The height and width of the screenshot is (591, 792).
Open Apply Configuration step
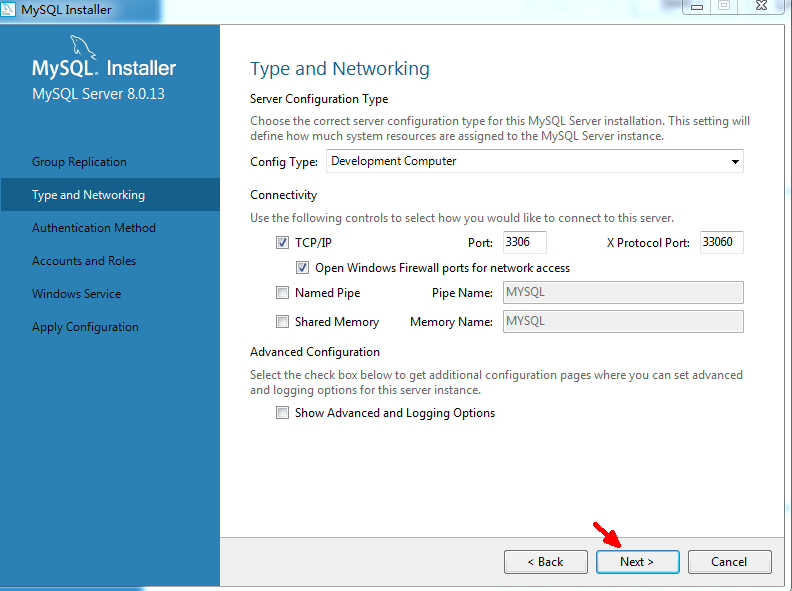point(85,327)
